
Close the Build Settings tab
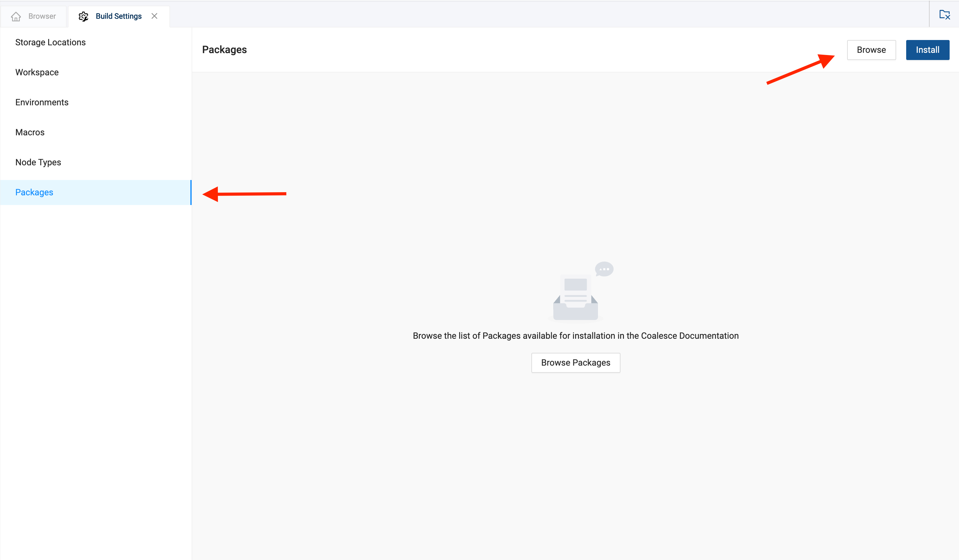tap(154, 16)
